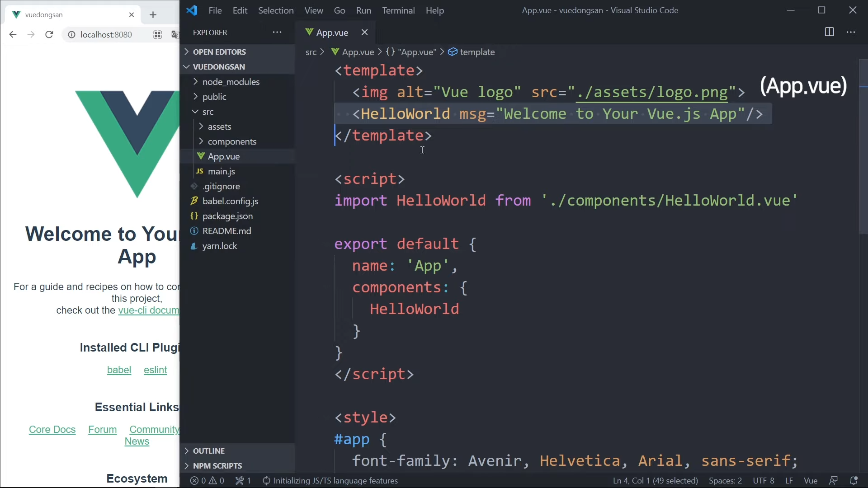
Task: Click errors and warnings status indicator
Action: (x=207, y=481)
